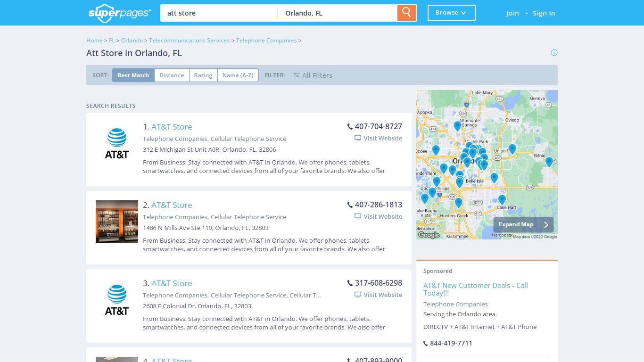Open third AT&T Store listing title
644x362 pixels.
tap(172, 283)
